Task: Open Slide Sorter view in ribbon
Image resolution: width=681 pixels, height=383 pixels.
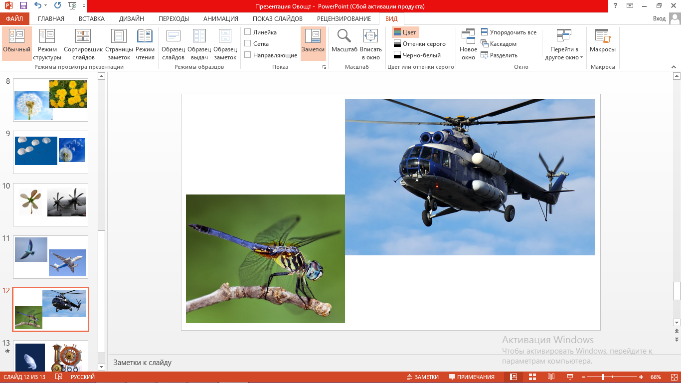Action: tap(83, 43)
